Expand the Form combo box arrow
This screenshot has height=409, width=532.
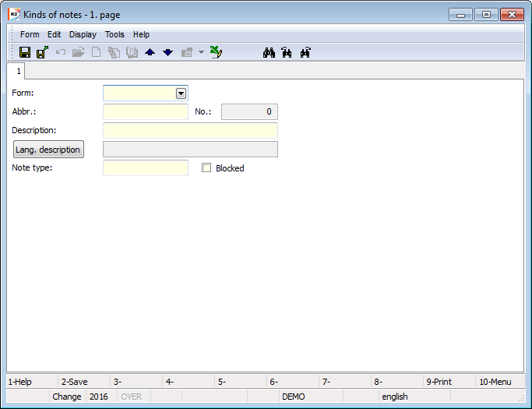(x=181, y=93)
